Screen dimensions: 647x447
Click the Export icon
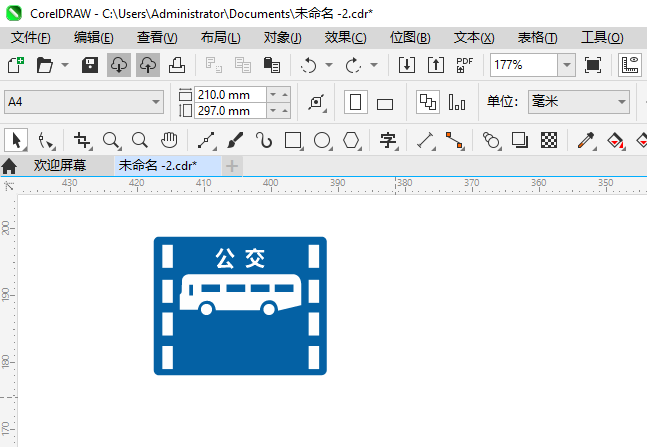(436, 65)
